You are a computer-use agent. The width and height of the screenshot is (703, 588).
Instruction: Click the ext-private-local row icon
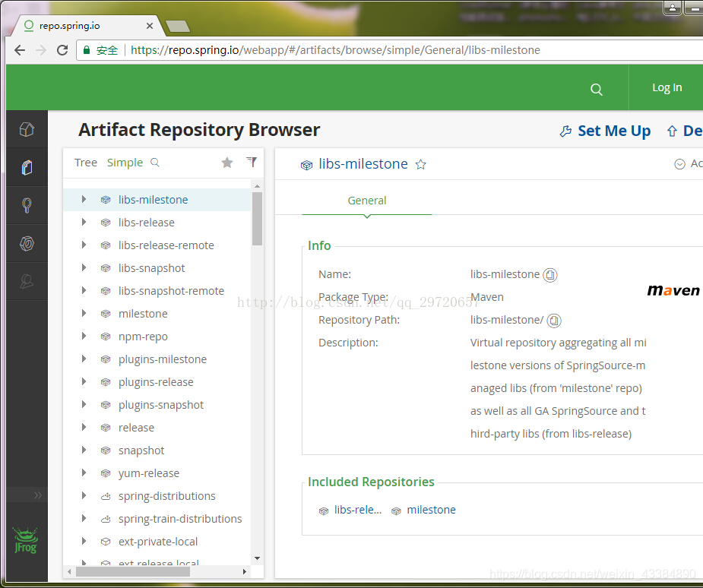click(106, 542)
